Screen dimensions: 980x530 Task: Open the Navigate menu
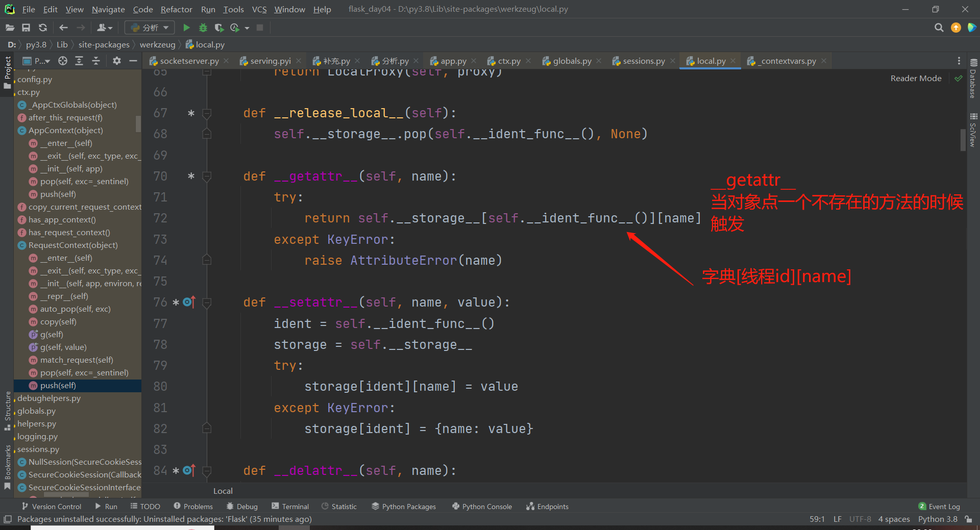tap(108, 9)
